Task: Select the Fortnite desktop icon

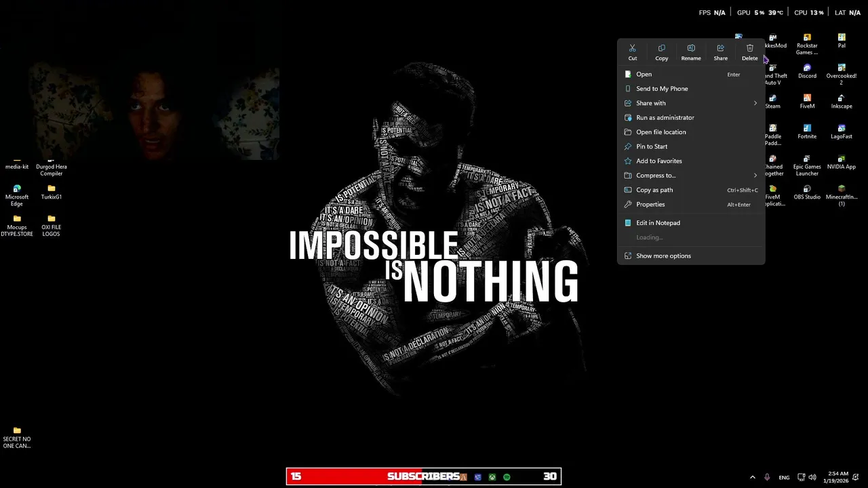Action: tap(807, 131)
